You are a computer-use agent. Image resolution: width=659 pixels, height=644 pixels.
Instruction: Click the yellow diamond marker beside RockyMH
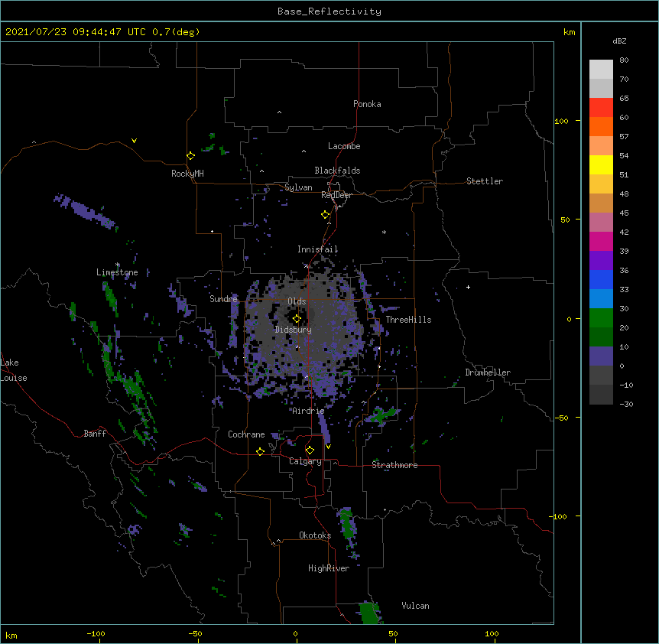pos(190,156)
